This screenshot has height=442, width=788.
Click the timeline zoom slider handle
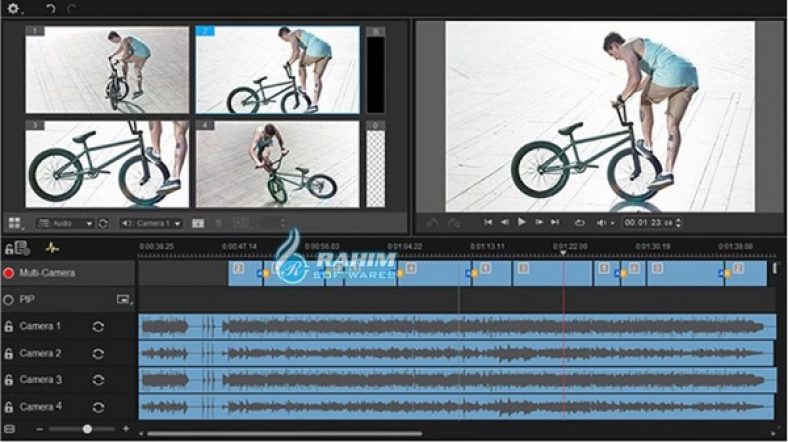87,429
